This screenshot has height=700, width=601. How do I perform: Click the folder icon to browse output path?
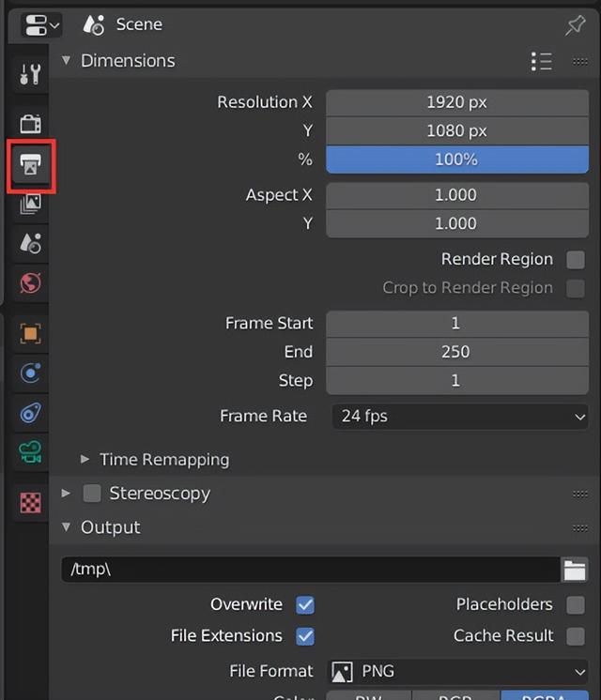[574, 570]
